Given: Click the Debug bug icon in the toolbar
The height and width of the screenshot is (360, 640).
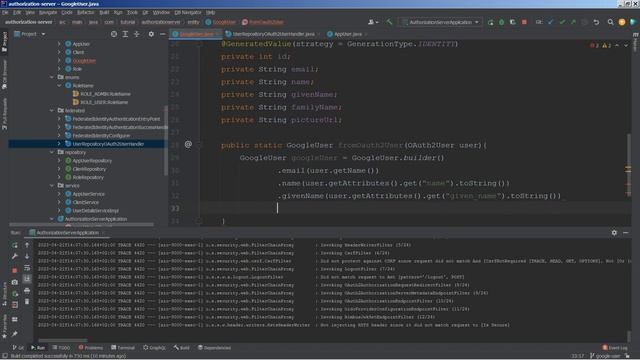Looking at the screenshot, I should coord(502,22).
